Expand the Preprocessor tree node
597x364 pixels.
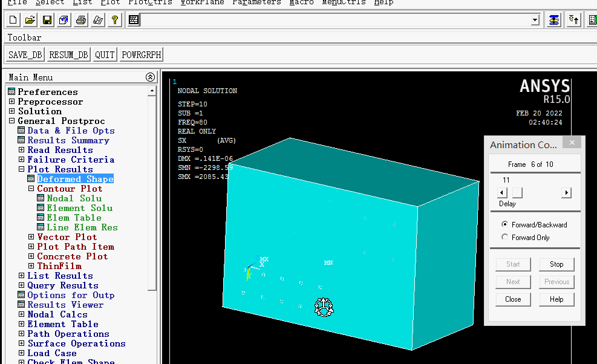coord(11,102)
